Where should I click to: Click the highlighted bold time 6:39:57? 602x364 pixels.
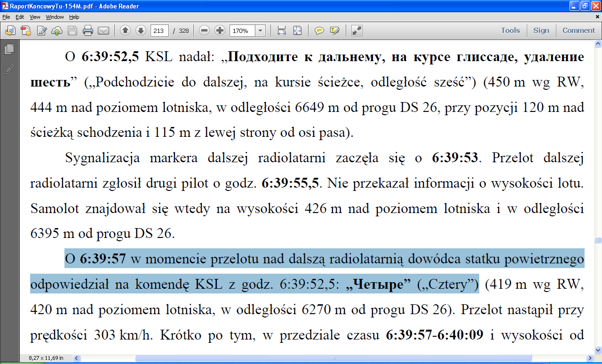103,259
